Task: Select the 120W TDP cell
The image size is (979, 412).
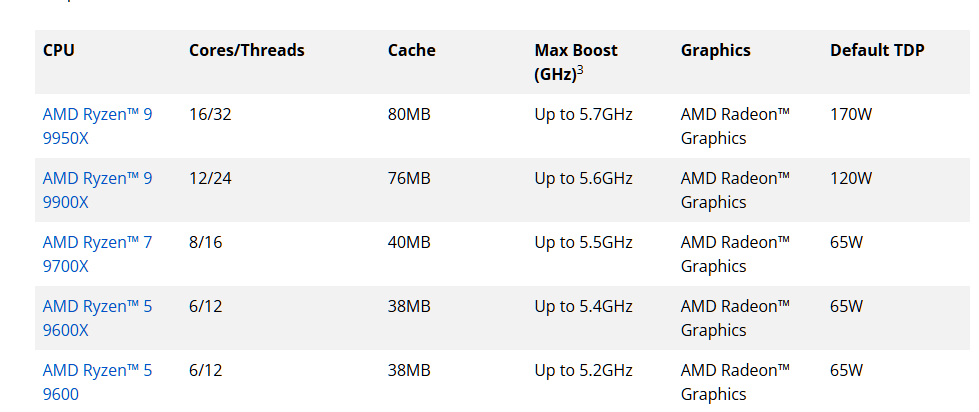Action: (850, 179)
